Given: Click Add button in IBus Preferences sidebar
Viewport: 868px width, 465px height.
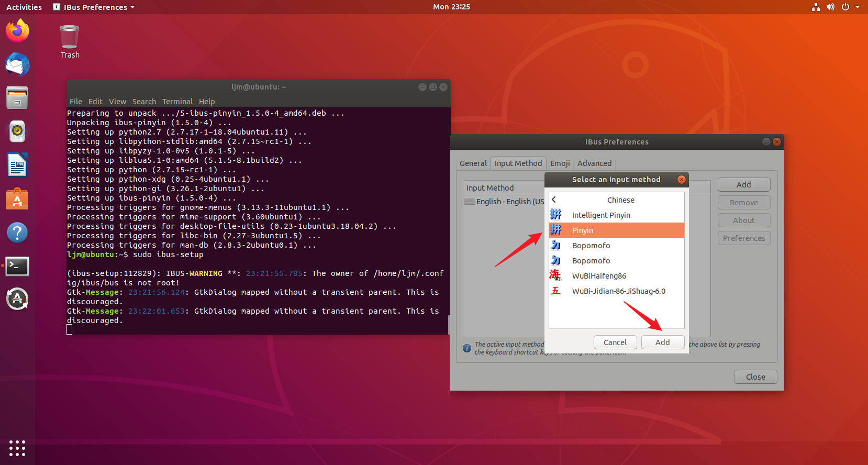Looking at the screenshot, I should tap(744, 184).
